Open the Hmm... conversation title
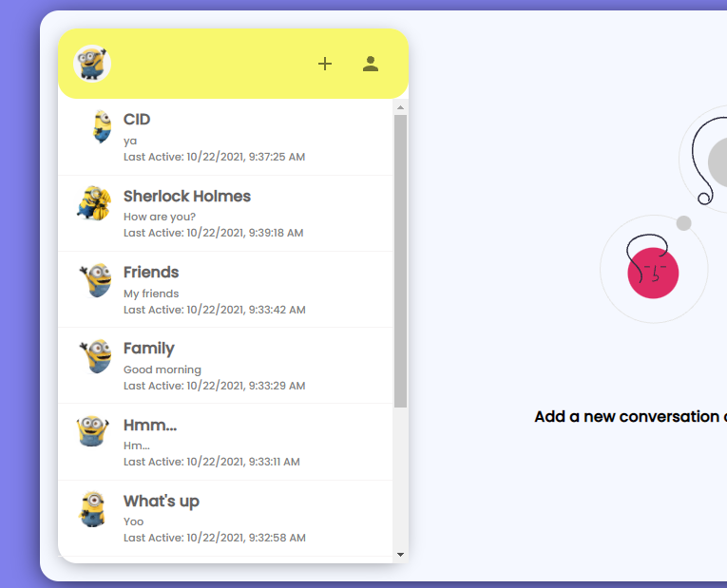 150,426
